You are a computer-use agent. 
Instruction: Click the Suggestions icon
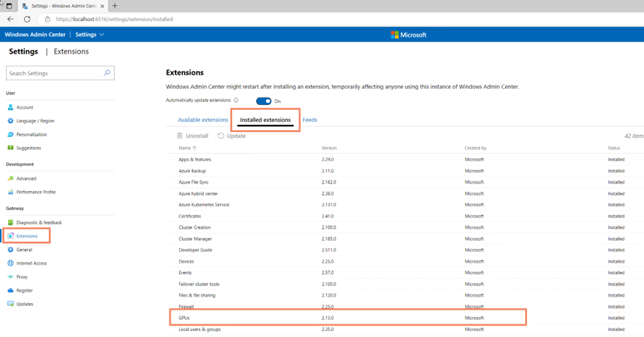(11, 148)
